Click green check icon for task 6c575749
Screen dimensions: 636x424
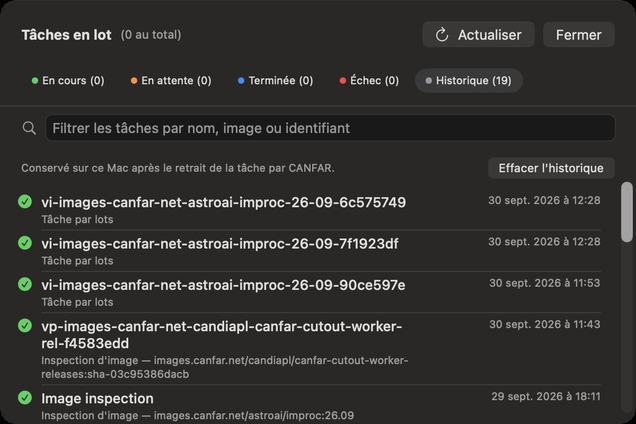pyautogui.click(x=25, y=201)
